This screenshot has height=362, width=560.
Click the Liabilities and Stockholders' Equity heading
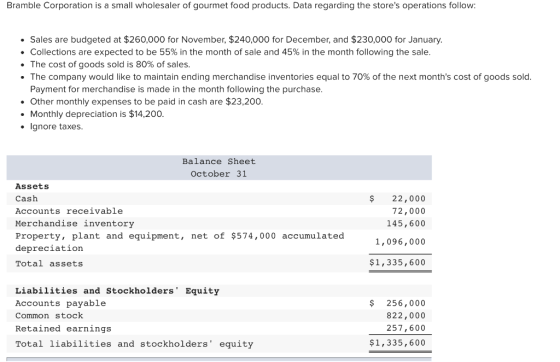tap(117, 291)
